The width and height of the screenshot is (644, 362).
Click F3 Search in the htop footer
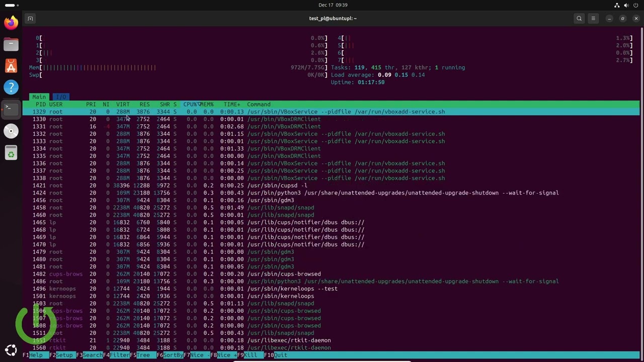point(89,355)
